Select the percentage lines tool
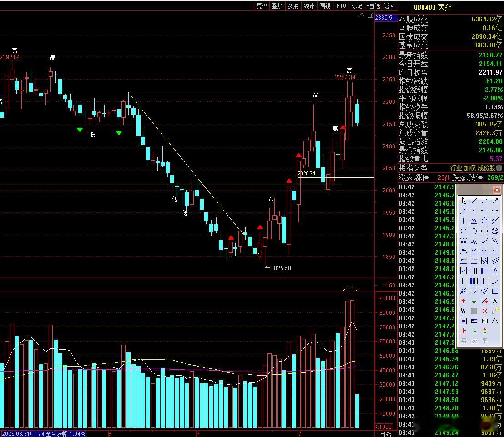This screenshot has height=437, width=504. coord(464,261)
